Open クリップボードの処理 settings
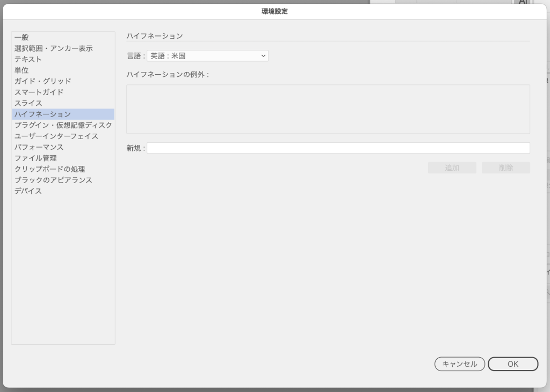The width and height of the screenshot is (550, 392). click(49, 169)
